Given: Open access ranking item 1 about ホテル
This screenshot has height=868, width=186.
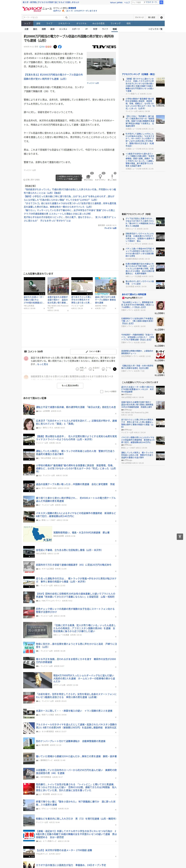Looking at the screenshot, I should (140, 85).
